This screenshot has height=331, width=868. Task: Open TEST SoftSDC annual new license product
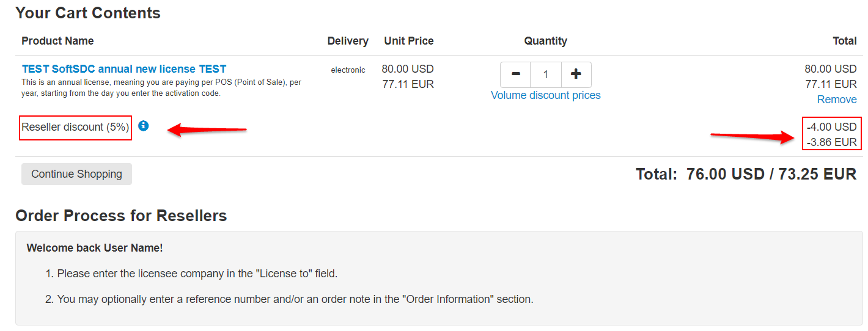pyautogui.click(x=124, y=69)
